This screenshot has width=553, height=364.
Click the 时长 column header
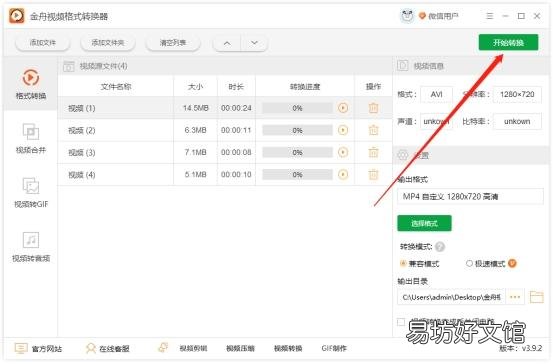point(236,86)
